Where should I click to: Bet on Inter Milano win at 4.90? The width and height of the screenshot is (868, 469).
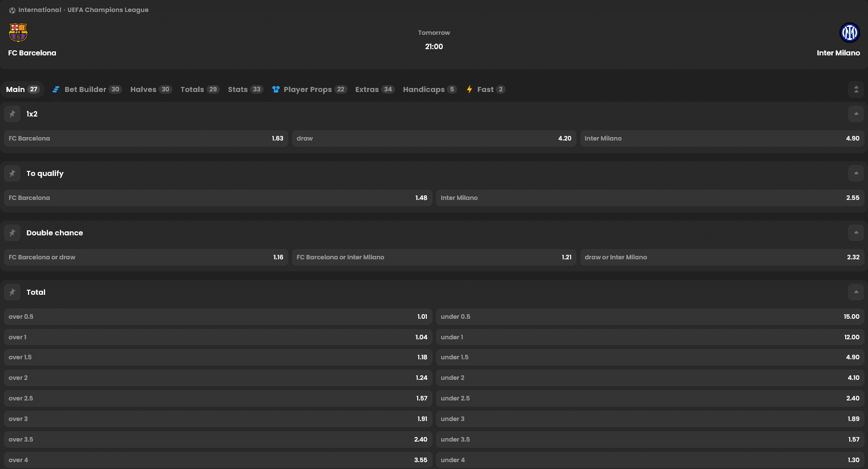[722, 138]
